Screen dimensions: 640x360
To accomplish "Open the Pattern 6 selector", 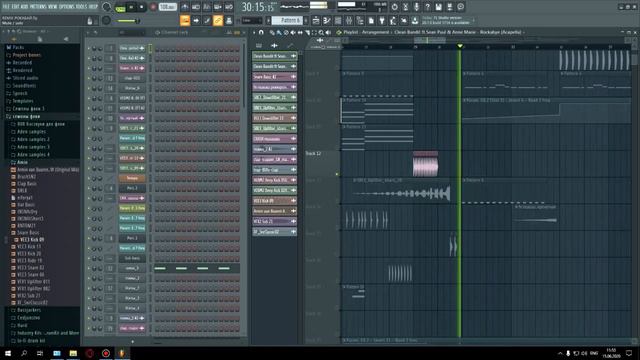I will 287,20.
